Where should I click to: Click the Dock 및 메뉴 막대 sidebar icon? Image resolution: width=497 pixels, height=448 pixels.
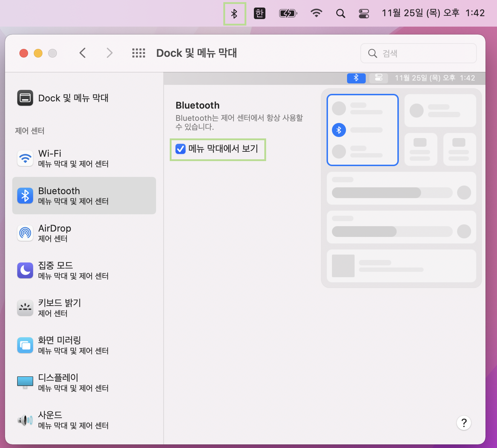25,98
